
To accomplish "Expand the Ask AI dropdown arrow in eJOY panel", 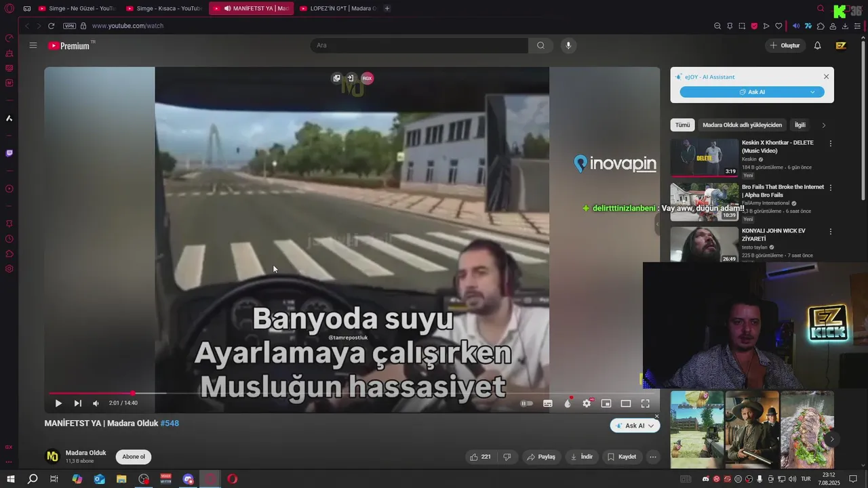I will 812,92.
